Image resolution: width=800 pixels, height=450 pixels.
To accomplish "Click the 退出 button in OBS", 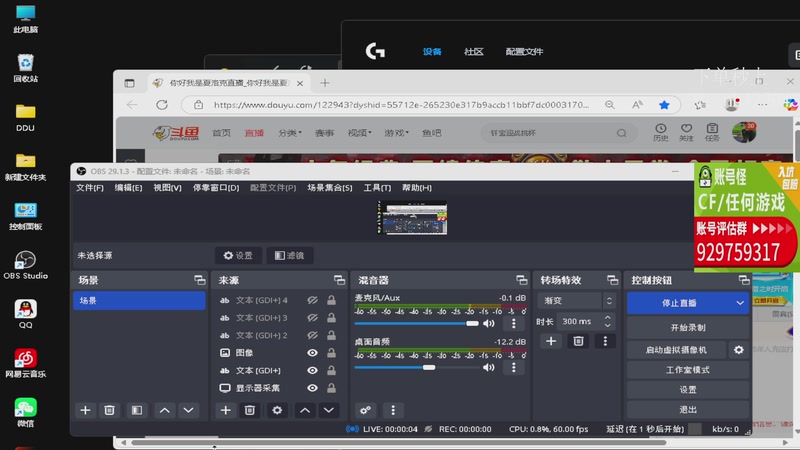I will click(x=688, y=410).
